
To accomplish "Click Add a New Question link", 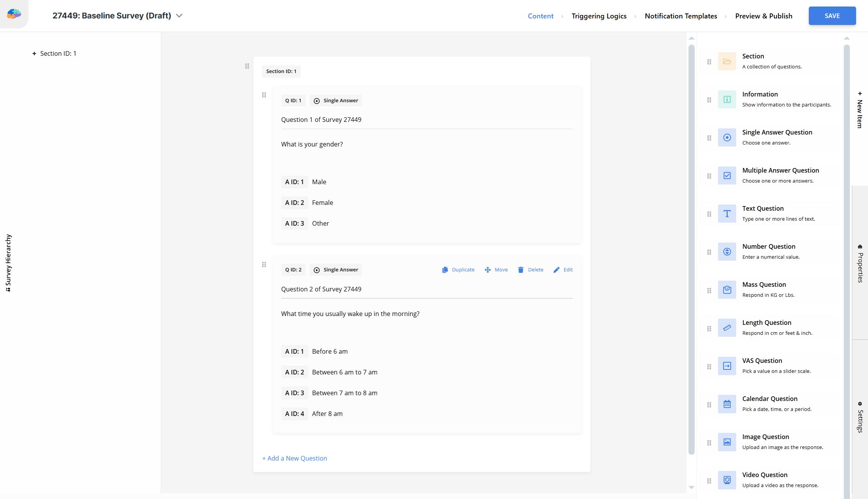I will [x=294, y=458].
